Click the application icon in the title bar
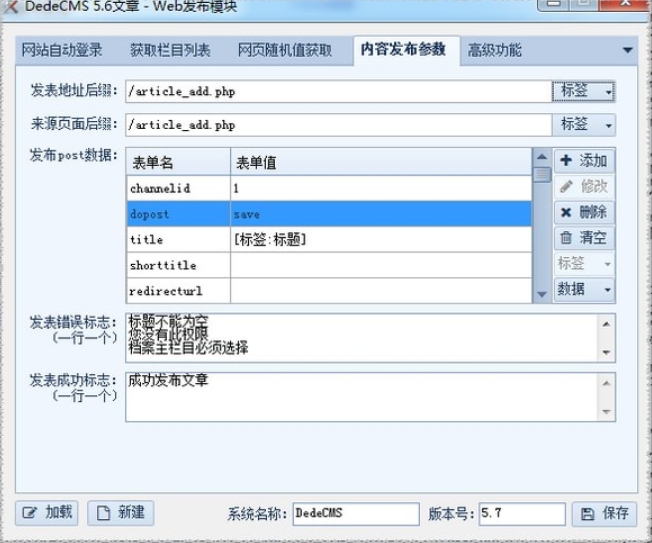 click(11, 6)
